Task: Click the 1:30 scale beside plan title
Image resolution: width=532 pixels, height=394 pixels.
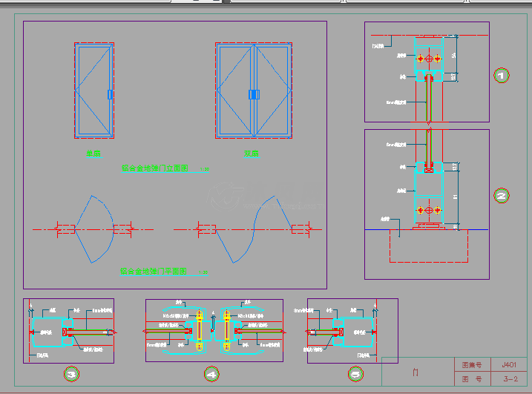Action: click(203, 272)
